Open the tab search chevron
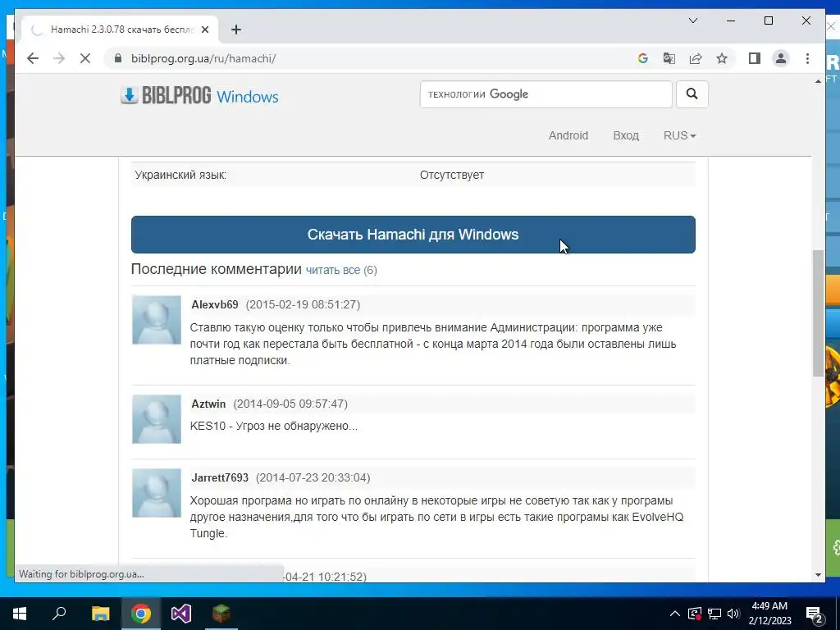This screenshot has width=840, height=630. point(692,21)
